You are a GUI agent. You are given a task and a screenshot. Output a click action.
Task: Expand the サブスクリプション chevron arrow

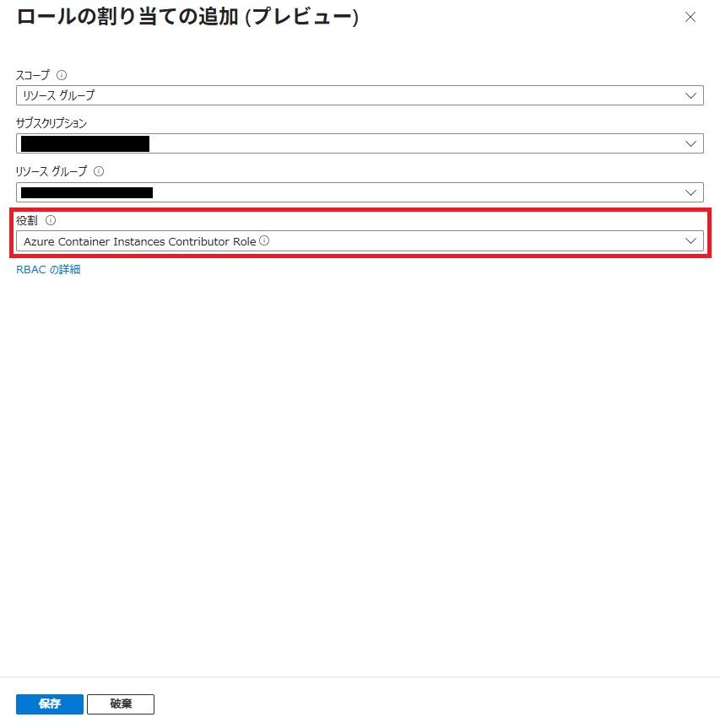point(691,143)
